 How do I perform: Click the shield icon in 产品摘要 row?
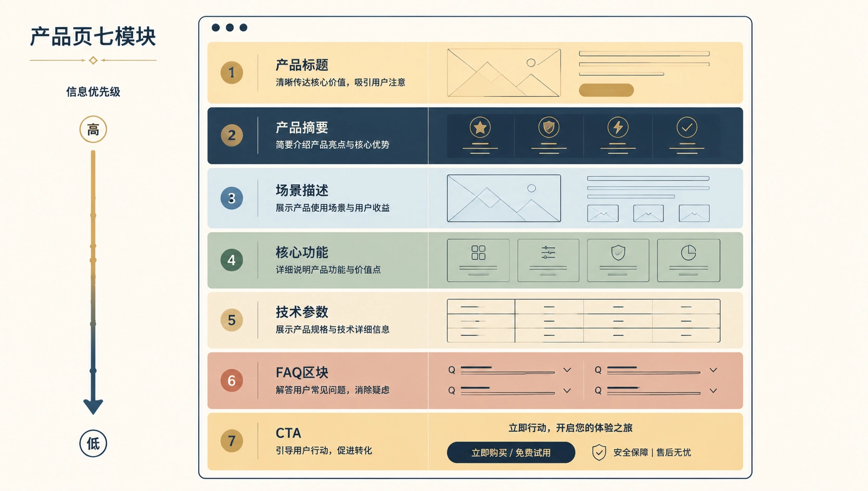tap(548, 127)
